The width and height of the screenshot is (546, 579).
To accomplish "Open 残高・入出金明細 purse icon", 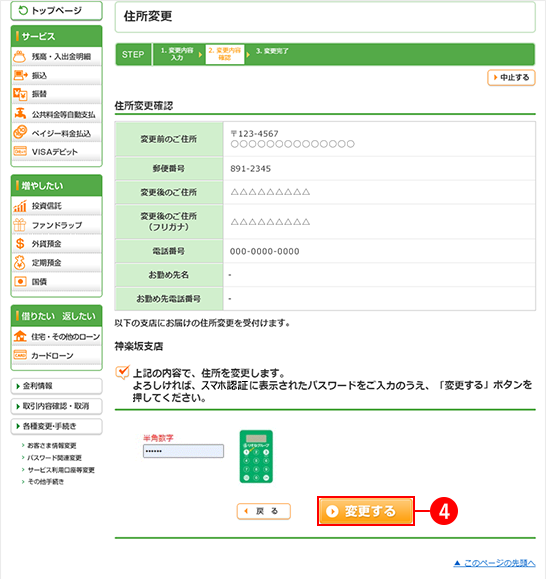I will click(20, 57).
